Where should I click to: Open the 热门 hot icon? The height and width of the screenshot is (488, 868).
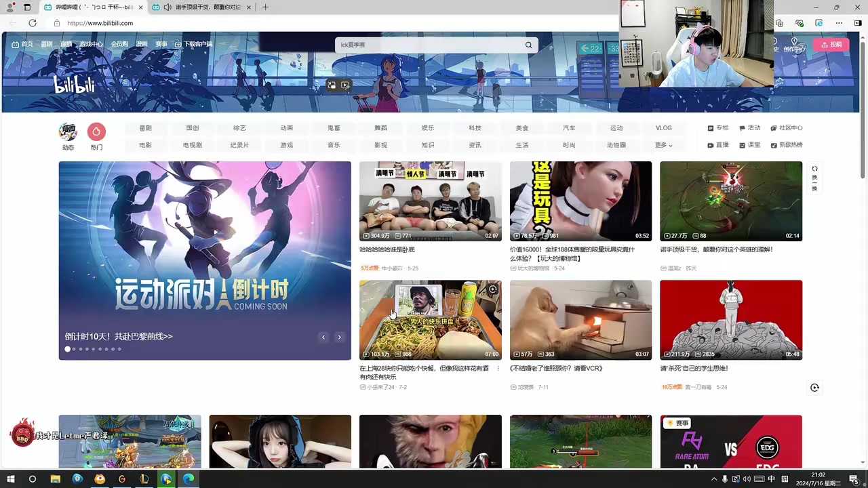coord(96,131)
